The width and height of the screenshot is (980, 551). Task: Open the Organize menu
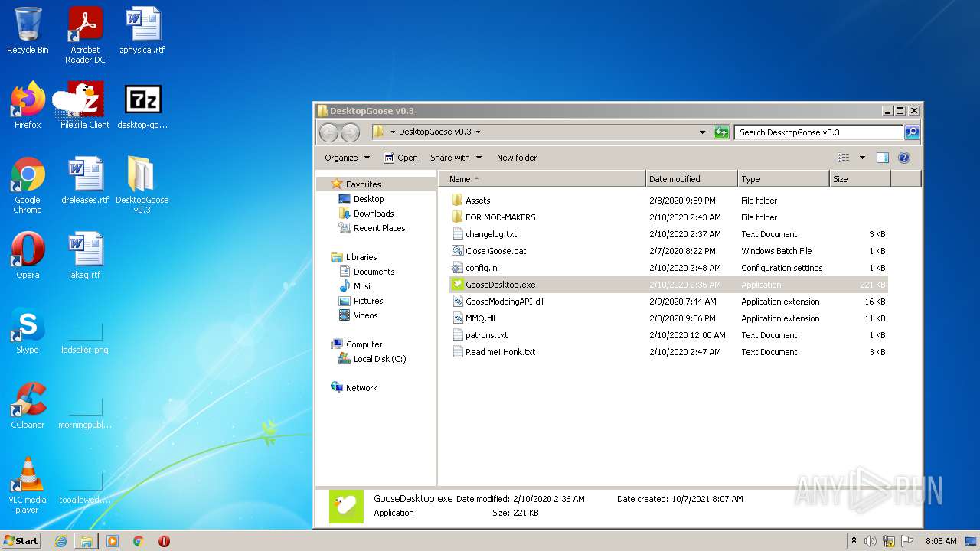(347, 158)
